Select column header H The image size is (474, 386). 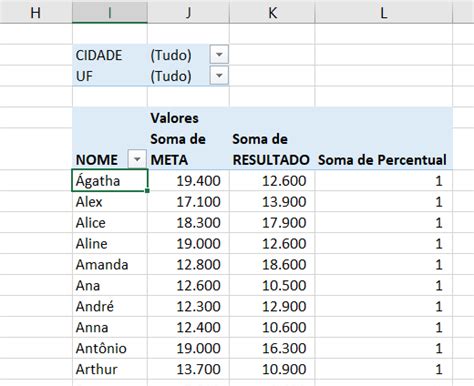pos(36,13)
